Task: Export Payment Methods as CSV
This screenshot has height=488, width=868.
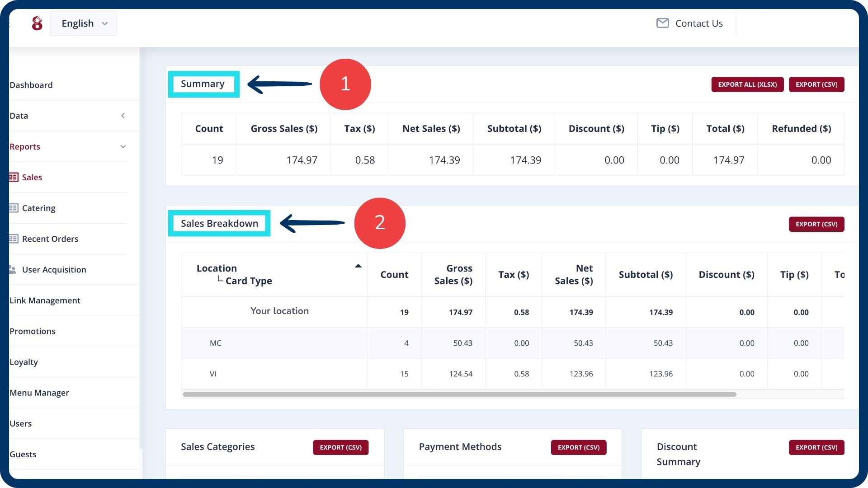Action: [578, 447]
